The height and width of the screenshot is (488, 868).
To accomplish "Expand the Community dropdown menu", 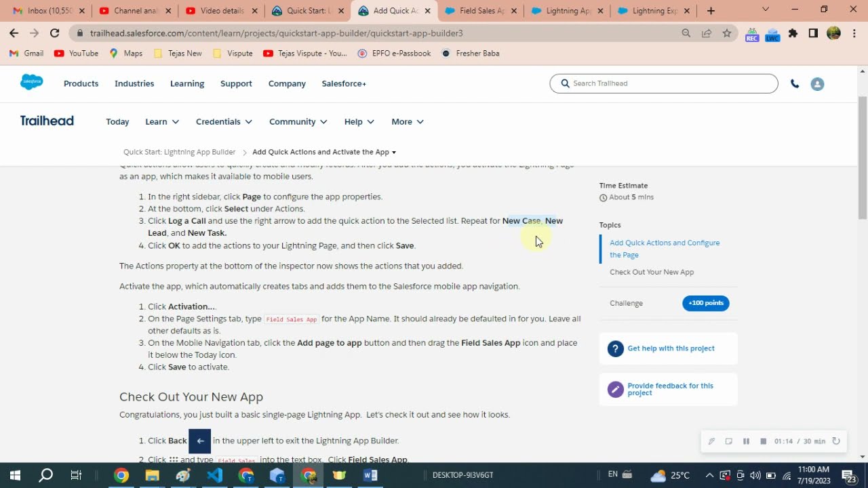I will click(x=298, y=122).
